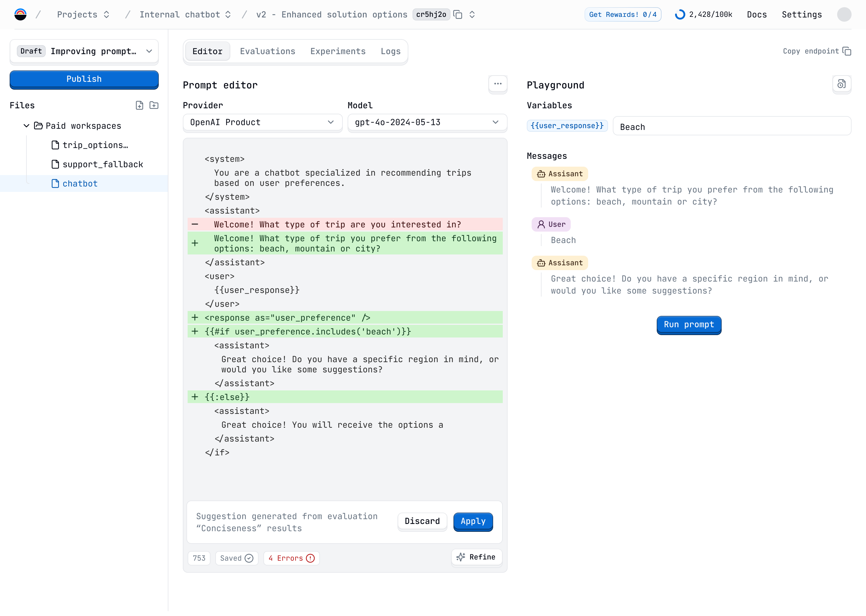Viewport: 866px width, 616px height.
Task: Click the removed line minus marker
Action: (x=195, y=225)
